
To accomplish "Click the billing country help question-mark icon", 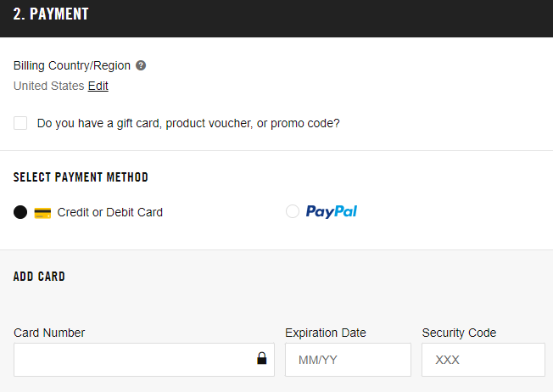I will coord(141,65).
